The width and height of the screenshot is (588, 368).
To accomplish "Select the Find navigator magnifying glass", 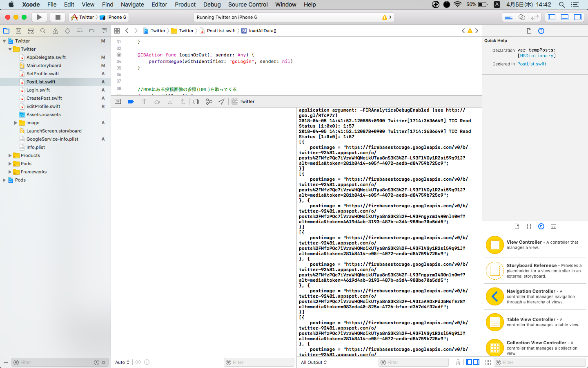I will (x=43, y=31).
